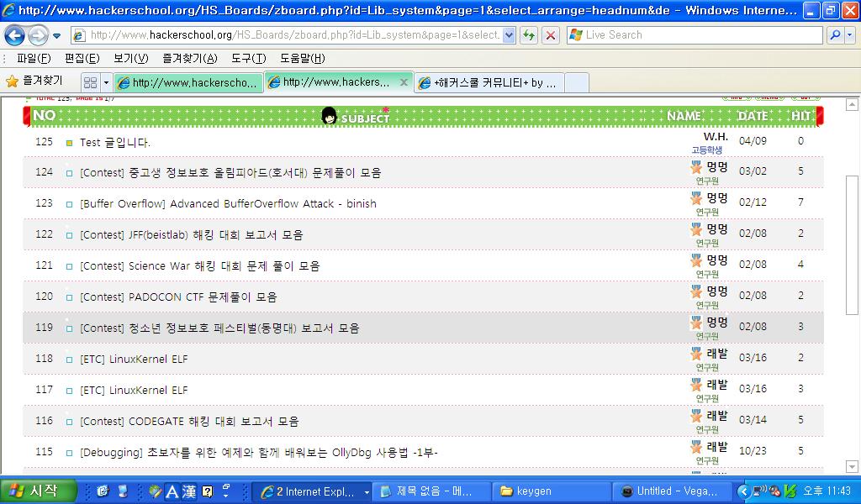Open the Quick Tabs grid icon
The height and width of the screenshot is (504, 861).
90,82
